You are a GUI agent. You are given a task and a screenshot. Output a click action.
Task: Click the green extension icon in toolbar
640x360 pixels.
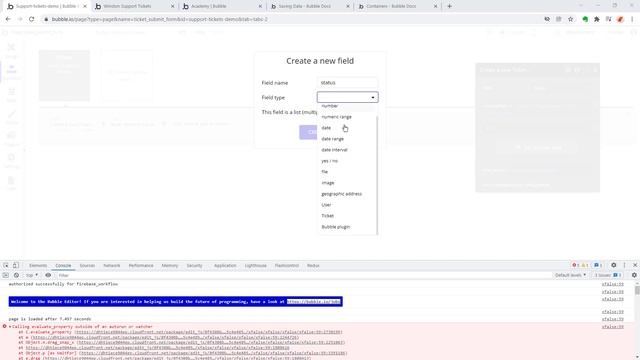585,19
